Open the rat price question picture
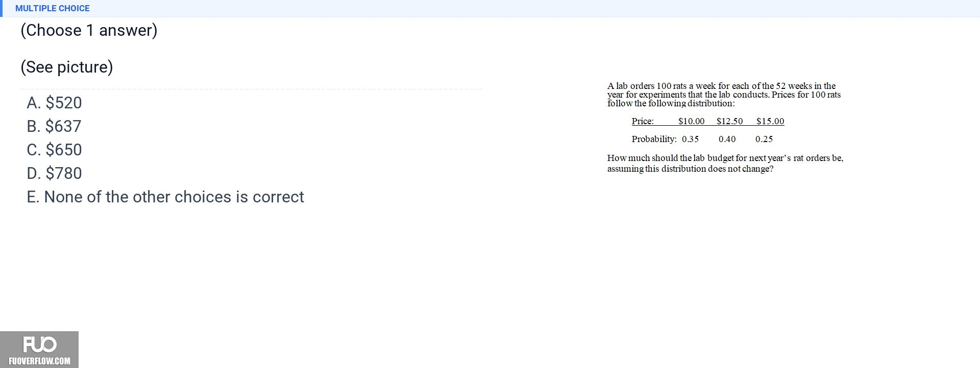This screenshot has height=368, width=980. [x=725, y=127]
